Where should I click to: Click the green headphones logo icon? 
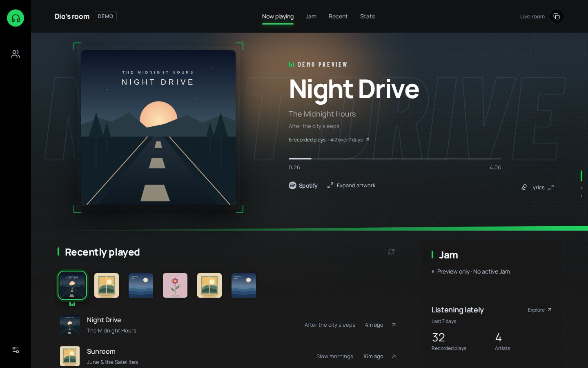tap(16, 18)
